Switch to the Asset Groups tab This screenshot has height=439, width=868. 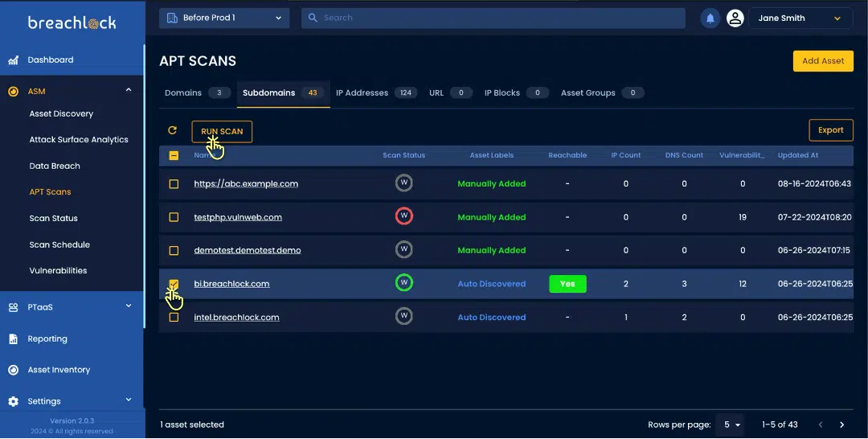[x=602, y=92]
